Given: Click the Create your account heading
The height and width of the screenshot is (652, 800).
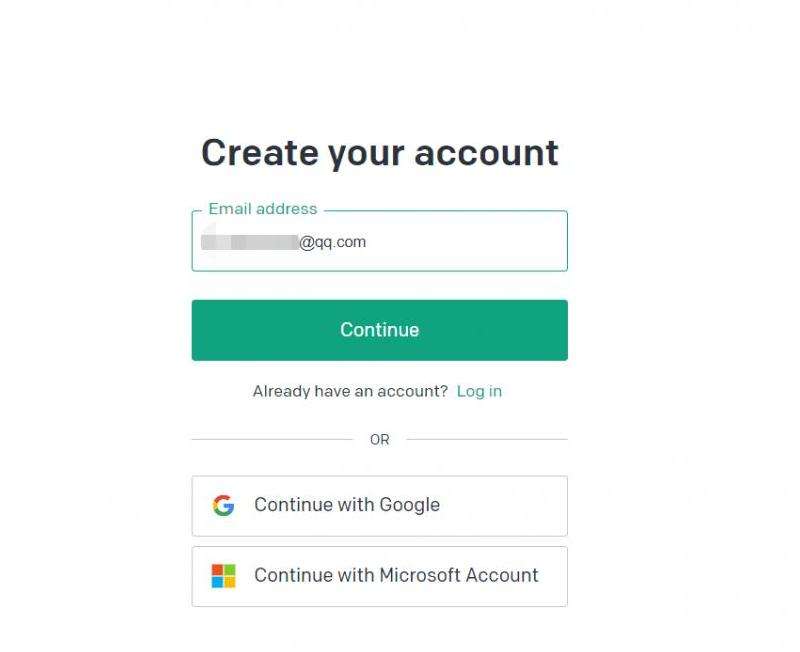Looking at the screenshot, I should pos(380,153).
